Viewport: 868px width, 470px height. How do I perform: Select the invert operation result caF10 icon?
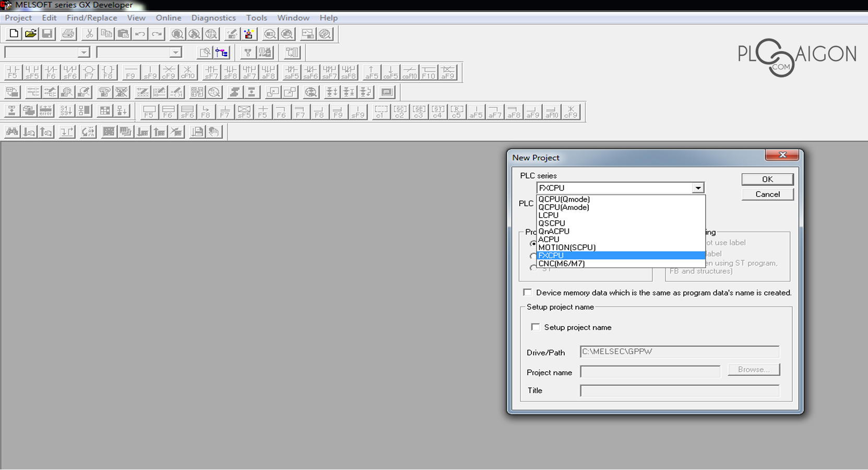pos(410,72)
